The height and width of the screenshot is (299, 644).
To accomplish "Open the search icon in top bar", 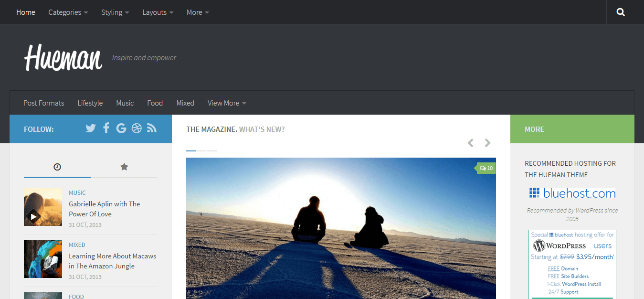I will [x=621, y=12].
